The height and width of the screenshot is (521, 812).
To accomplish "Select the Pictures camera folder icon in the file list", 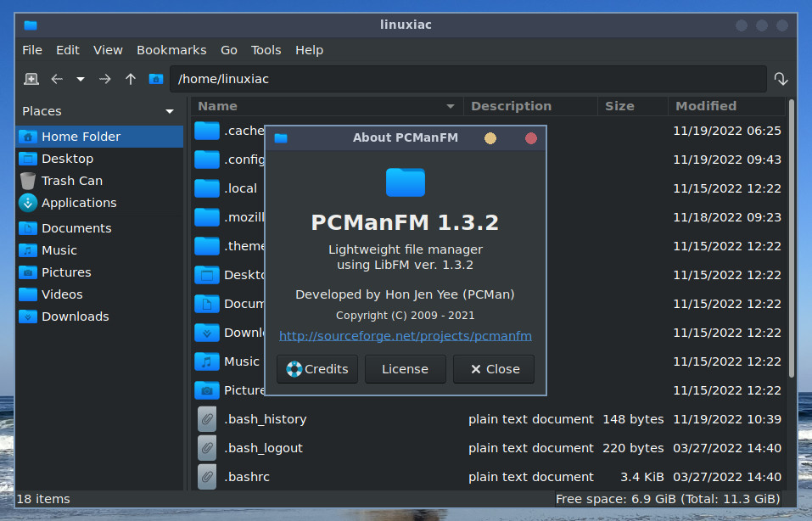I will pyautogui.click(x=207, y=390).
